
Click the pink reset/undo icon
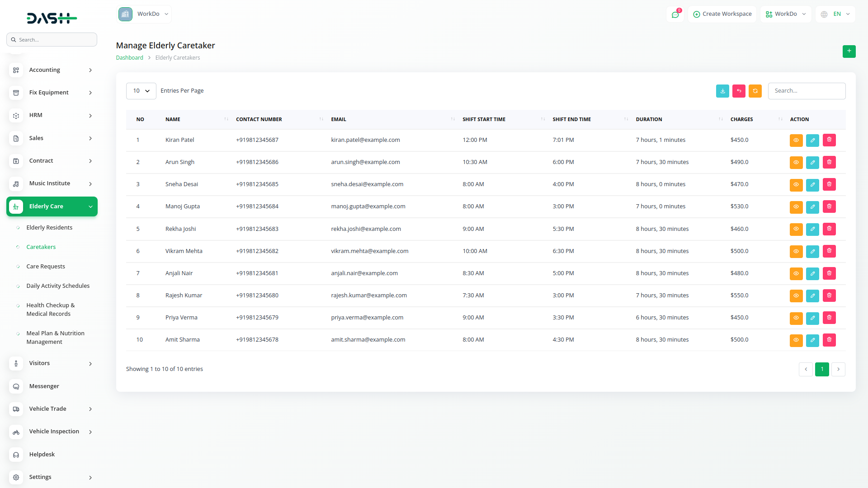739,91
